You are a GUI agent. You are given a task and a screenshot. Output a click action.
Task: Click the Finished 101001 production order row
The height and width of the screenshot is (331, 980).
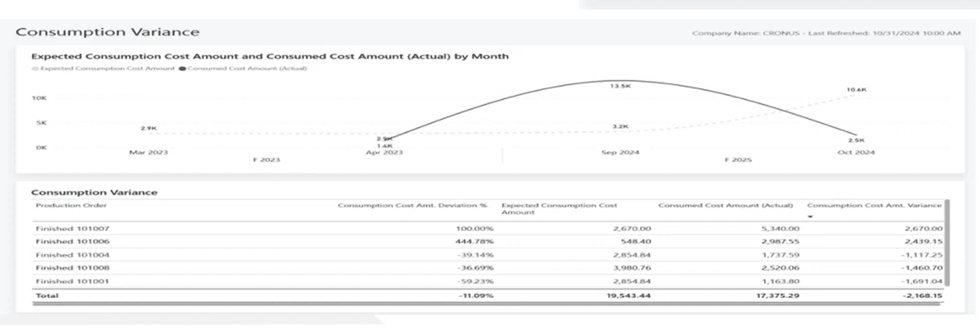pos(72,281)
